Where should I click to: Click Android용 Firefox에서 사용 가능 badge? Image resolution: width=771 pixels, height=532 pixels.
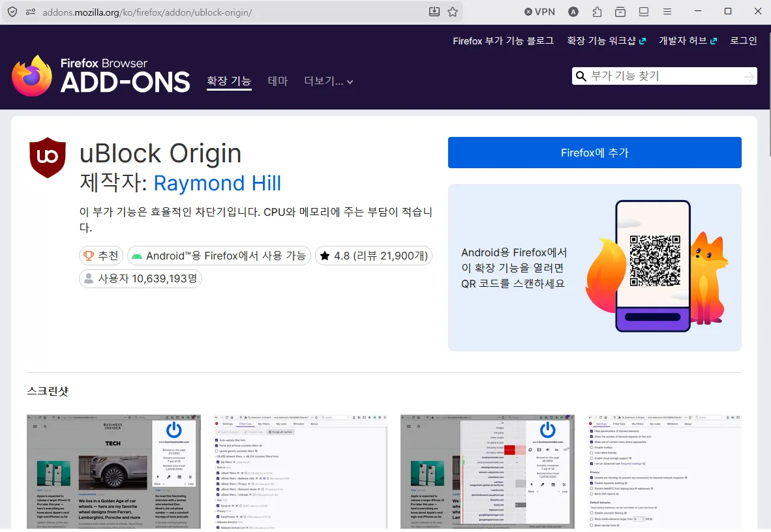[x=219, y=256]
